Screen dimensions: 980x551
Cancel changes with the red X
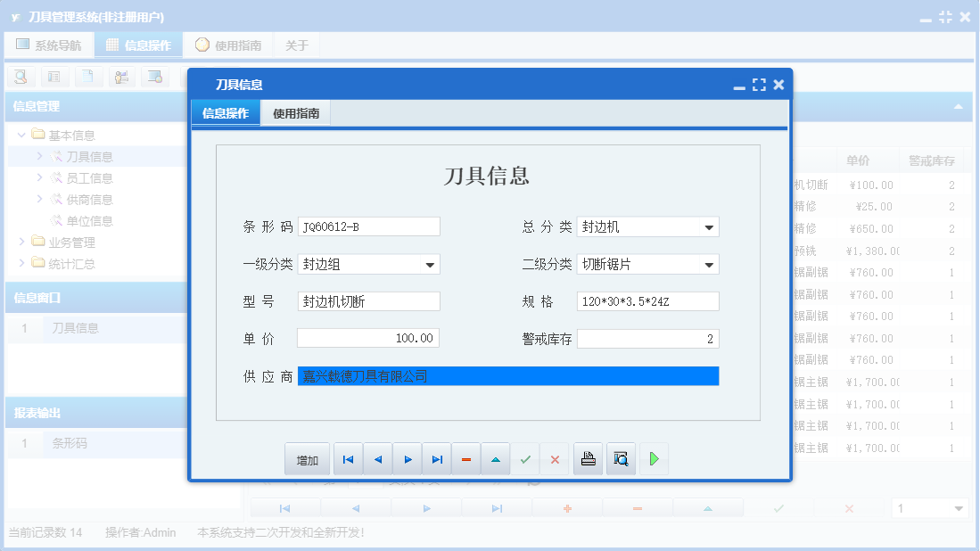click(555, 458)
